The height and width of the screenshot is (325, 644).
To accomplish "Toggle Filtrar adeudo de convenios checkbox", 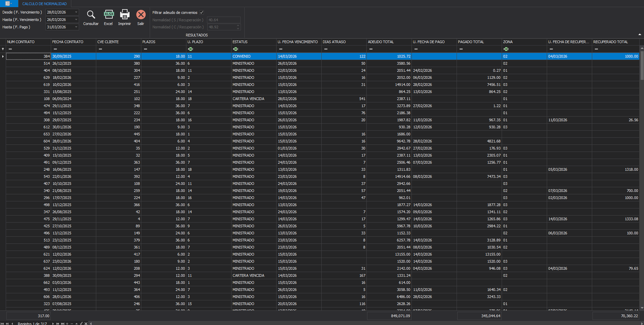I will [x=202, y=12].
